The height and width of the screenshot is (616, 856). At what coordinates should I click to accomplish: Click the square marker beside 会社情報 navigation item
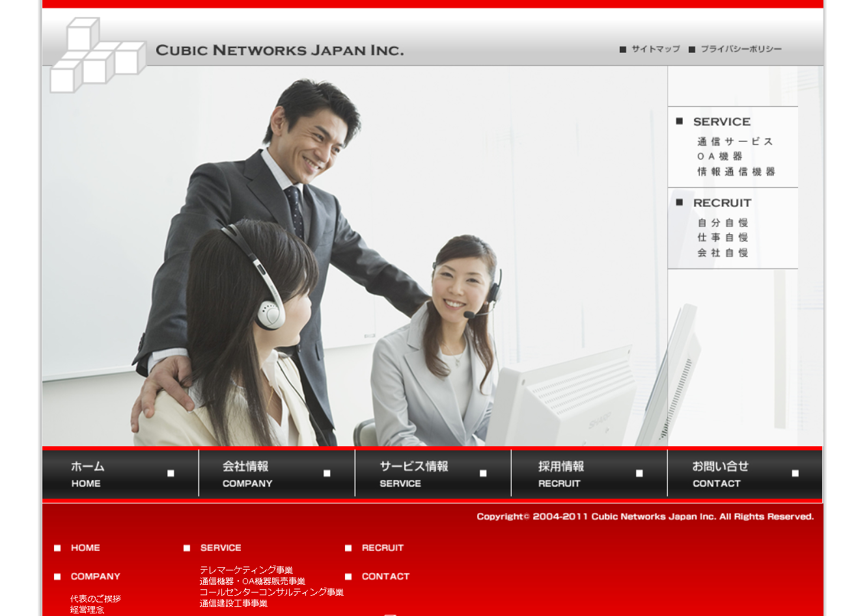pyautogui.click(x=327, y=473)
